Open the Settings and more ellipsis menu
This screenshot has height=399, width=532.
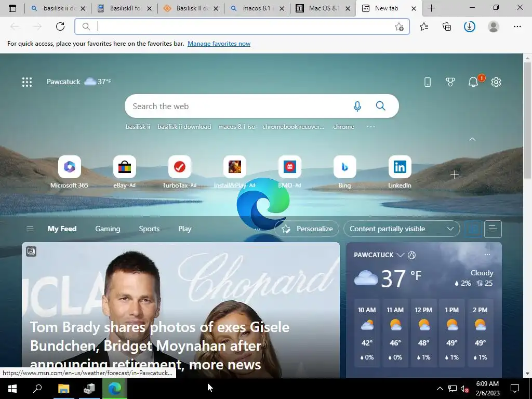tap(517, 26)
